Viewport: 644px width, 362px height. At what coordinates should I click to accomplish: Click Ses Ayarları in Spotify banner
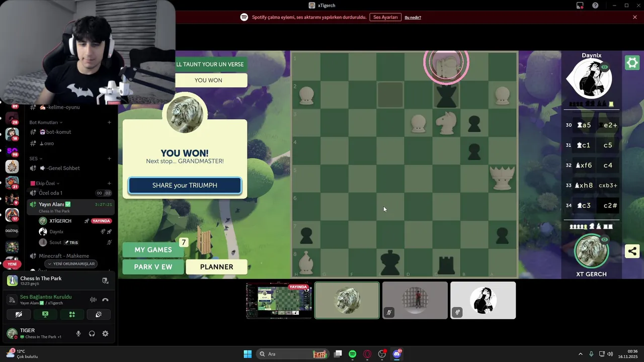click(385, 17)
